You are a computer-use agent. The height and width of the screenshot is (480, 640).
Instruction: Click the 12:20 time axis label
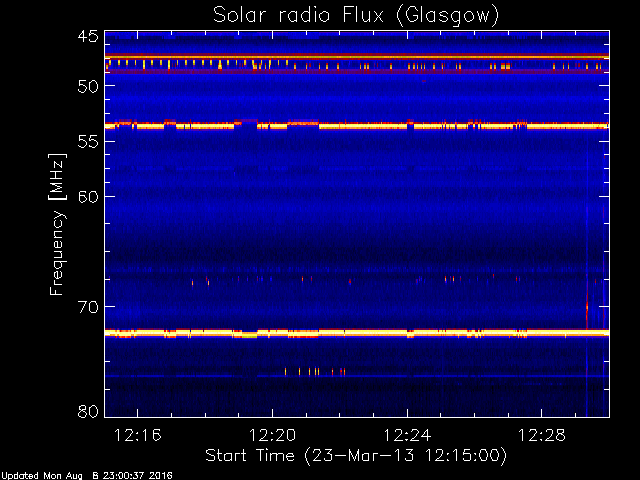(272, 436)
